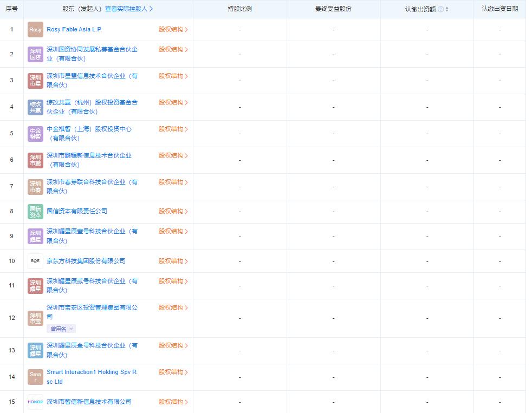Image resolution: width=532 pixels, height=413 pixels.
Task: Click the Smart Interaction1 logo icon
Action: pyautogui.click(x=35, y=377)
